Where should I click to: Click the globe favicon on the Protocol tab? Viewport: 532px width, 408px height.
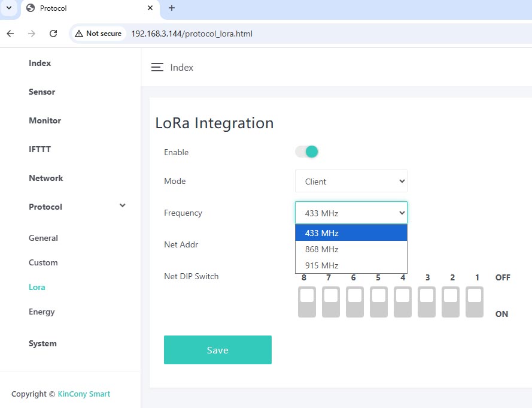pyautogui.click(x=30, y=8)
